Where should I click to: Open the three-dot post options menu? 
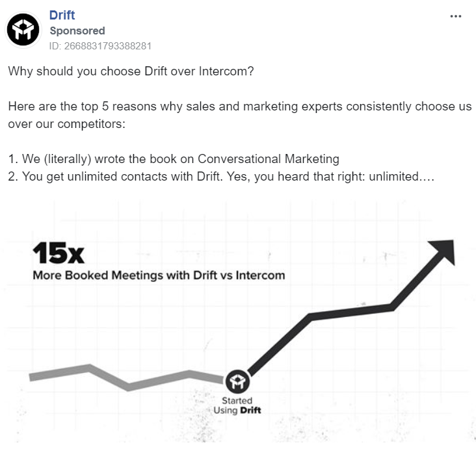(456, 16)
